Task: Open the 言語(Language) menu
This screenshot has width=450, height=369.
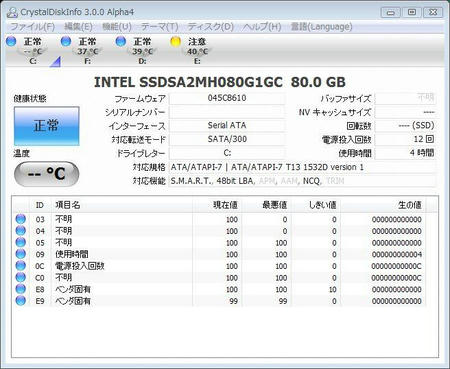Action: coord(321,27)
